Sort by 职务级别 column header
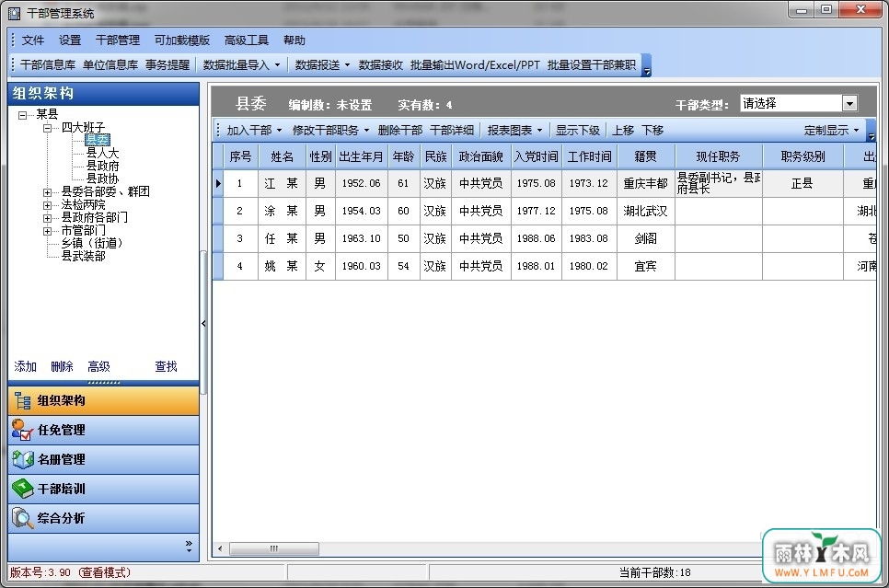This screenshot has height=588, width=889. coord(802,156)
